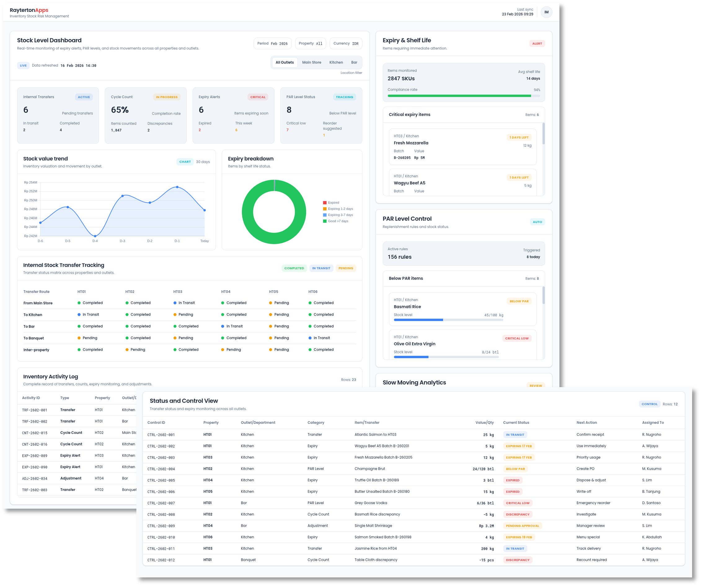Open the Location filter link
The image size is (702, 588).
click(x=351, y=73)
